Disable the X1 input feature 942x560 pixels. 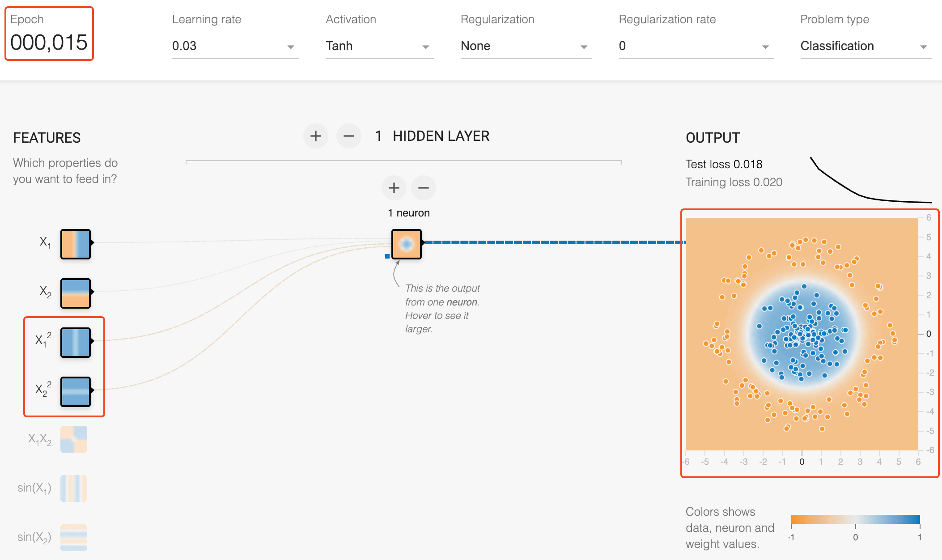[75, 244]
